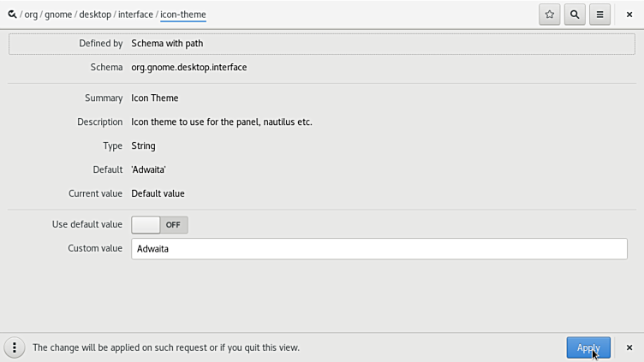This screenshot has height=362, width=644.
Task: Open the bookmarks star menu
Action: [550, 15]
